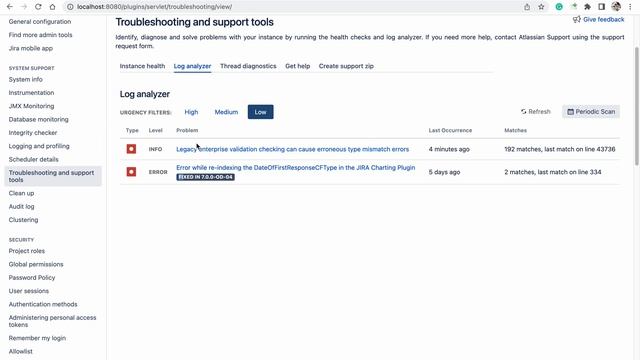Viewport: 640px width, 360px height.
Task: Click the Refresh button in Log analyzer
Action: [x=536, y=111]
